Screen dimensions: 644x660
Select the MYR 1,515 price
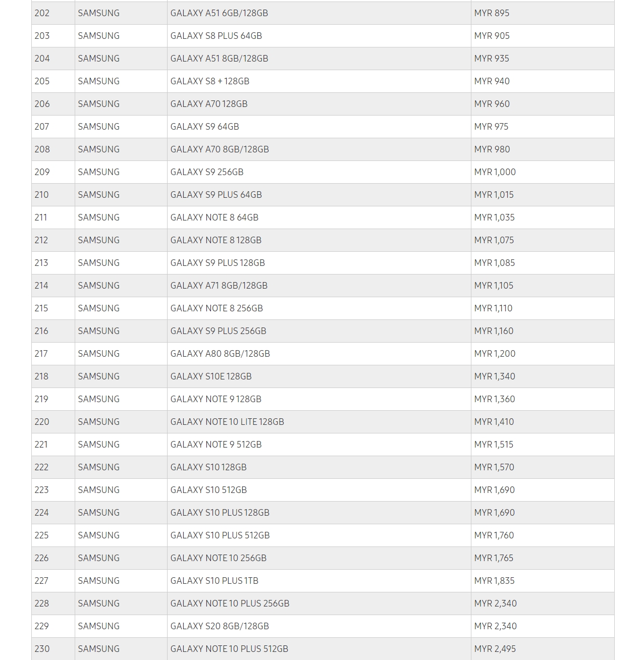[494, 445]
